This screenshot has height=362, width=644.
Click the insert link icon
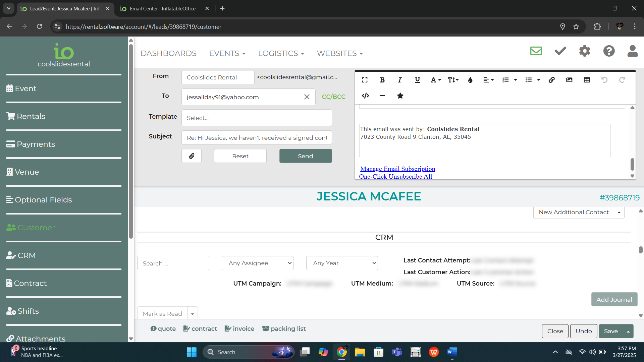coord(551,80)
